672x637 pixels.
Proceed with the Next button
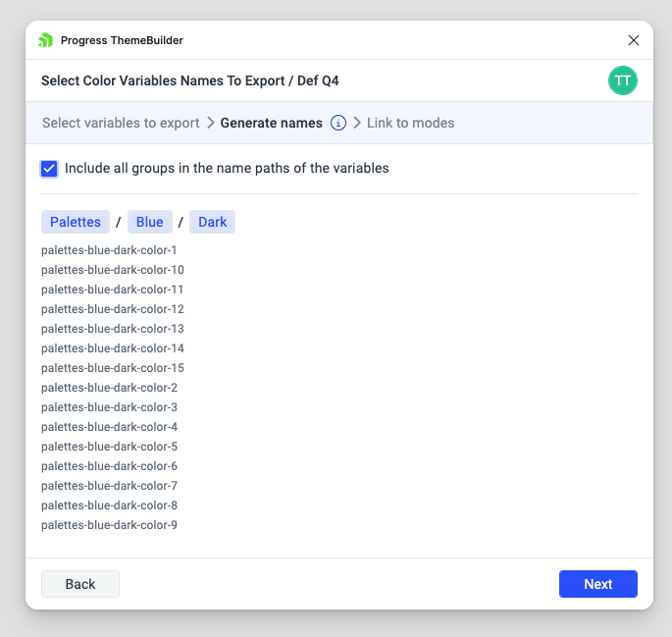[597, 584]
